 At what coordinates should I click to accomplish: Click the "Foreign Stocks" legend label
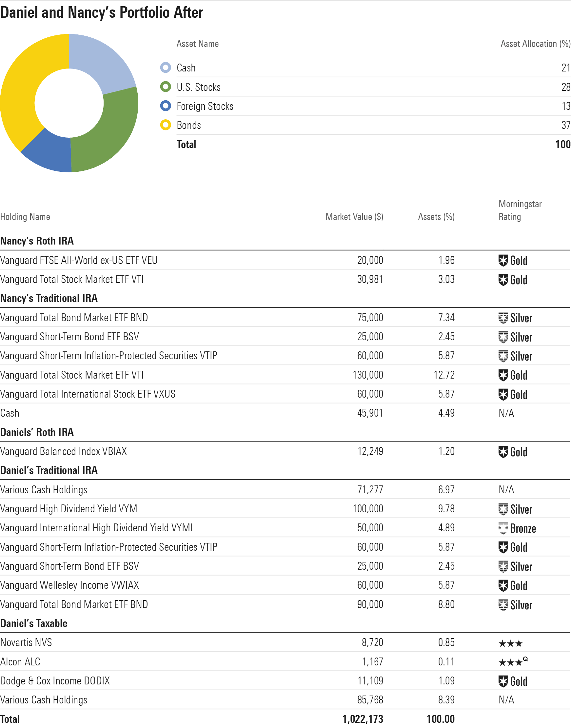(205, 106)
